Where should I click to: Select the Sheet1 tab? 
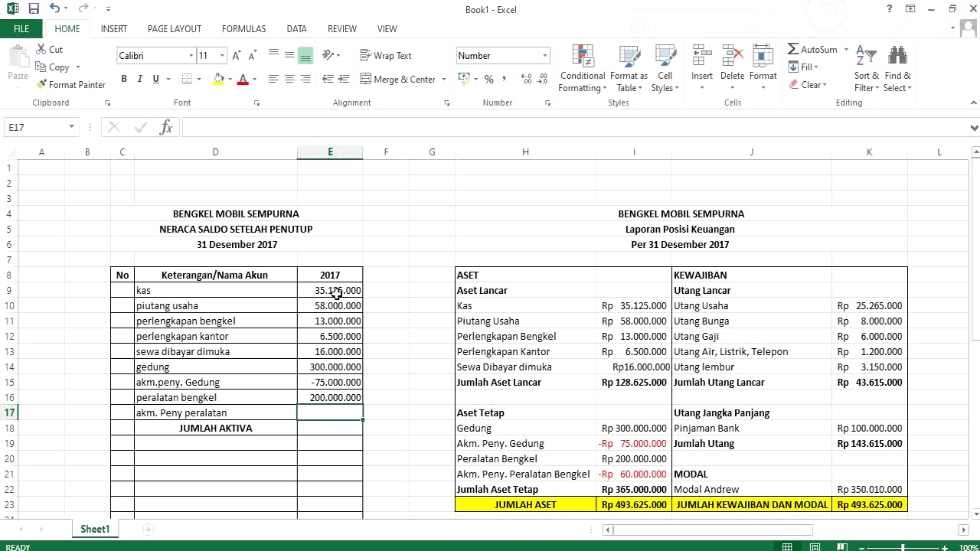[x=95, y=529]
